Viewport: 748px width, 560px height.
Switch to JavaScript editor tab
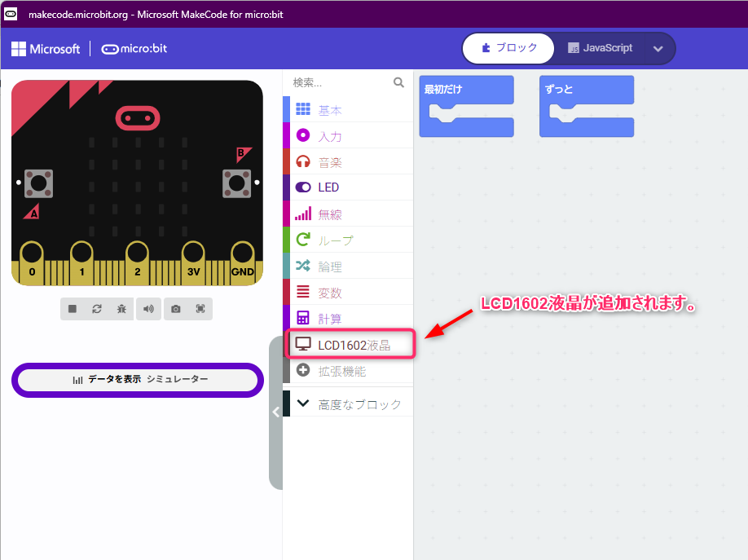pos(601,48)
